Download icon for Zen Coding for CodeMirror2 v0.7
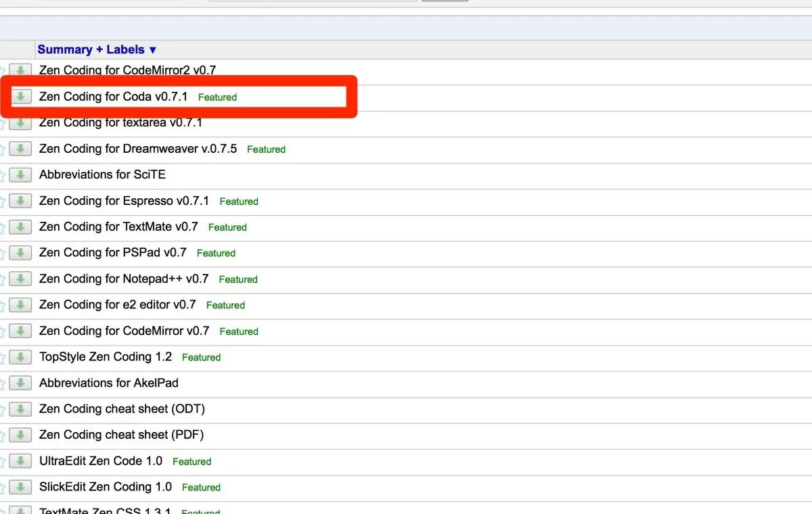 coord(20,70)
